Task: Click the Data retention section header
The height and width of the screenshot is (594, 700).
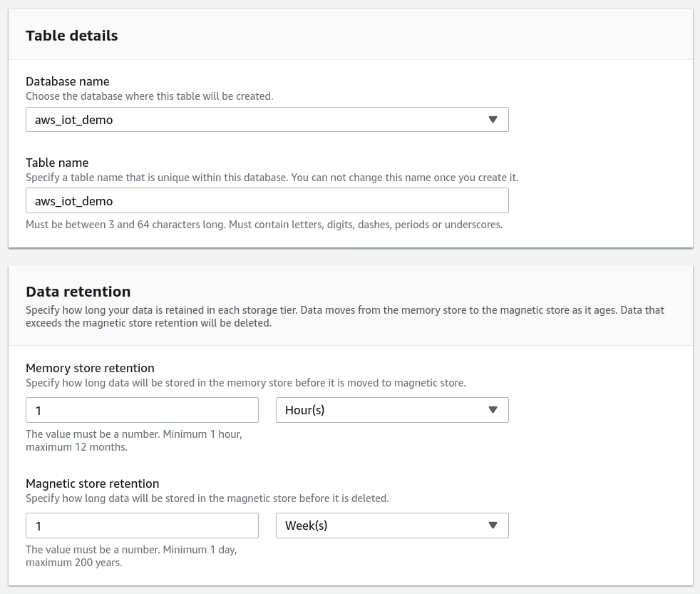Action: [x=78, y=291]
